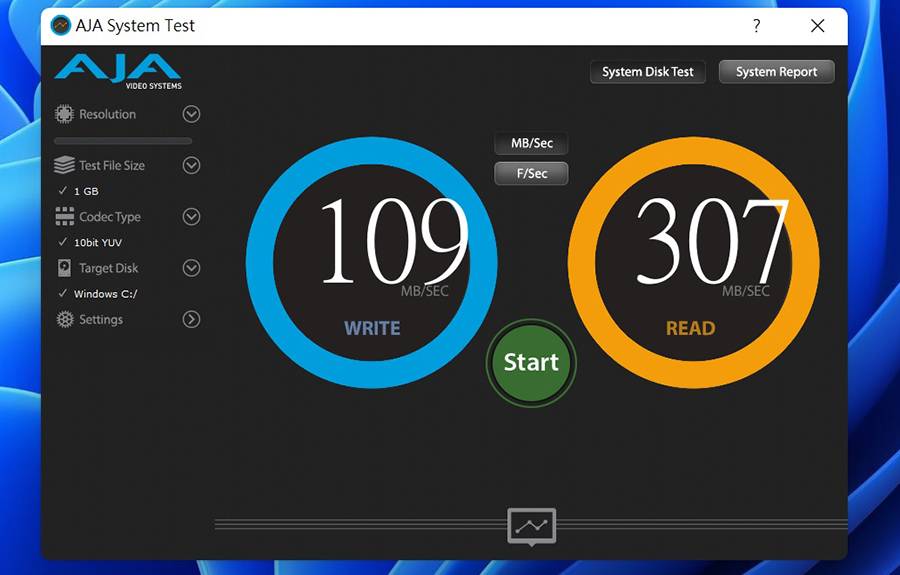The width and height of the screenshot is (900, 575).
Task: Open the Settings arrow expander
Action: coord(191,319)
